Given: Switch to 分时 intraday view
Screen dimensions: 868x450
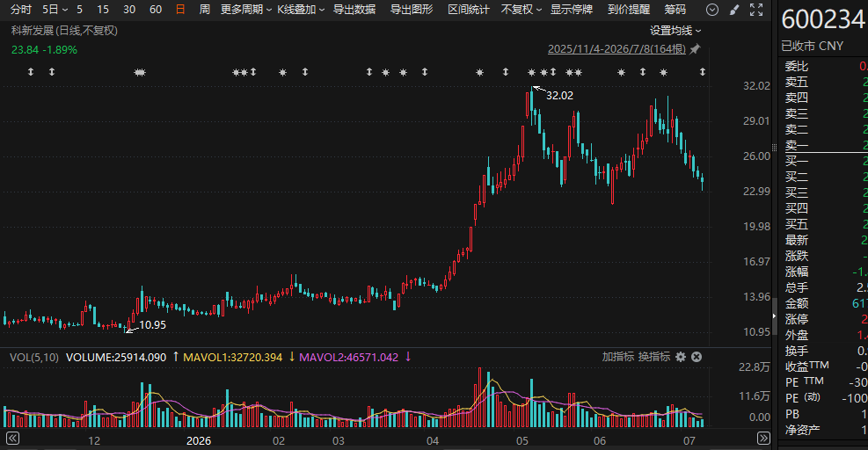Looking at the screenshot, I should pos(21,10).
